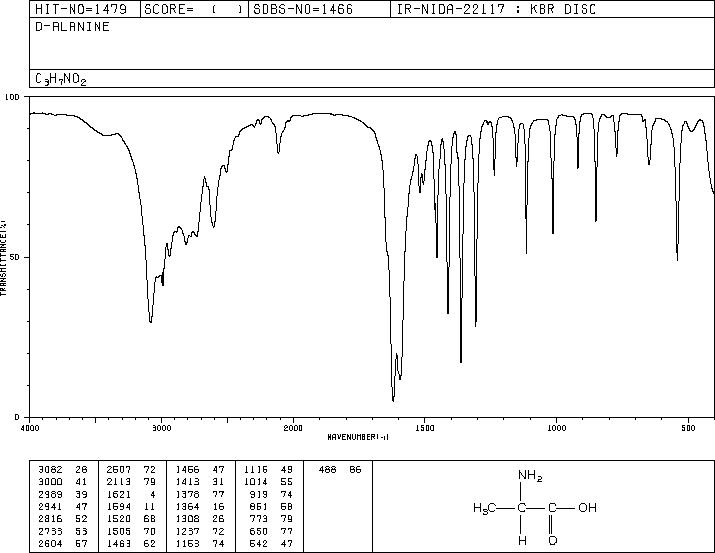
Task: Click the 1000 x-axis tick label
Action: click(556, 428)
